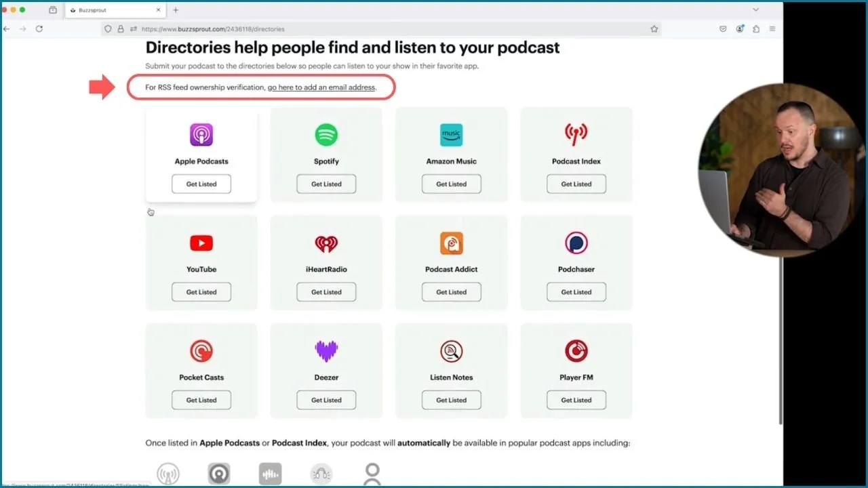Click the YouTube label text

click(x=201, y=269)
